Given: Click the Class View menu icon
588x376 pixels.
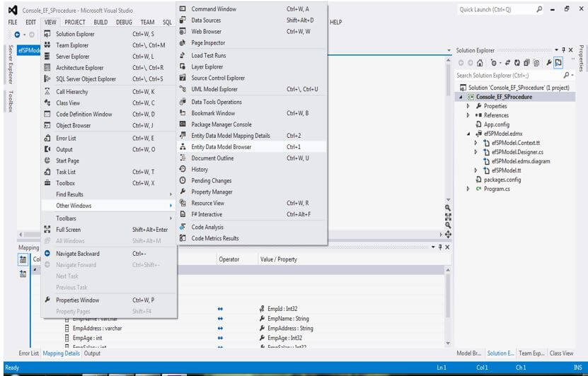Looking at the screenshot, I should point(47,102).
